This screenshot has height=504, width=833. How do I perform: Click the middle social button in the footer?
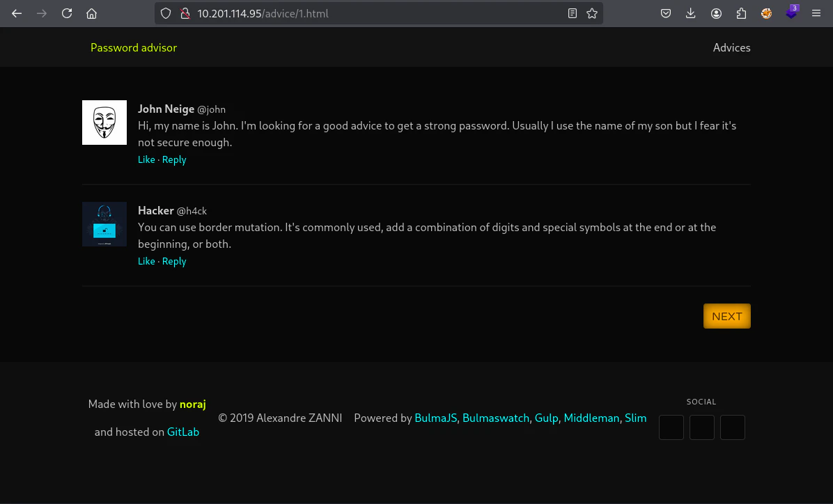(x=702, y=427)
